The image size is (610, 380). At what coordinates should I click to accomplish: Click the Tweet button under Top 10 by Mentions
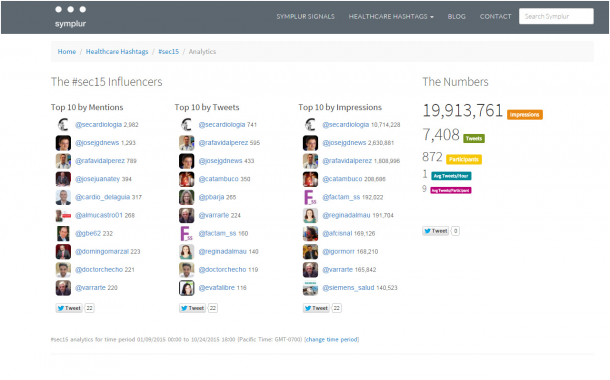(x=69, y=308)
